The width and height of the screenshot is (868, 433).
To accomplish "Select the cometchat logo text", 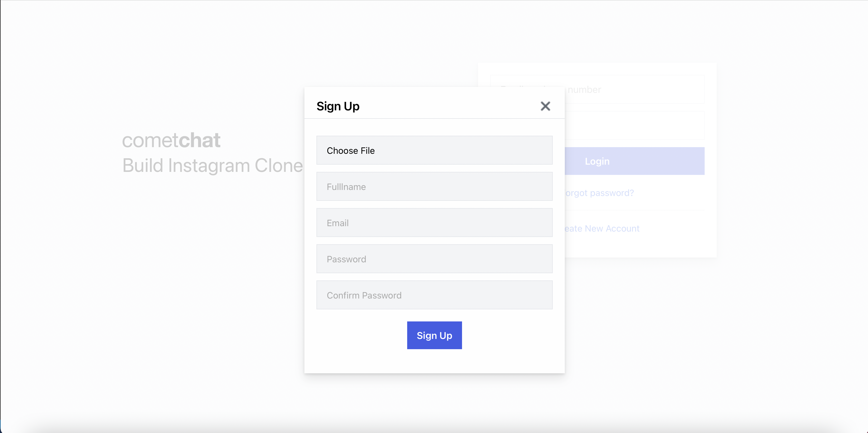I will coord(171,140).
